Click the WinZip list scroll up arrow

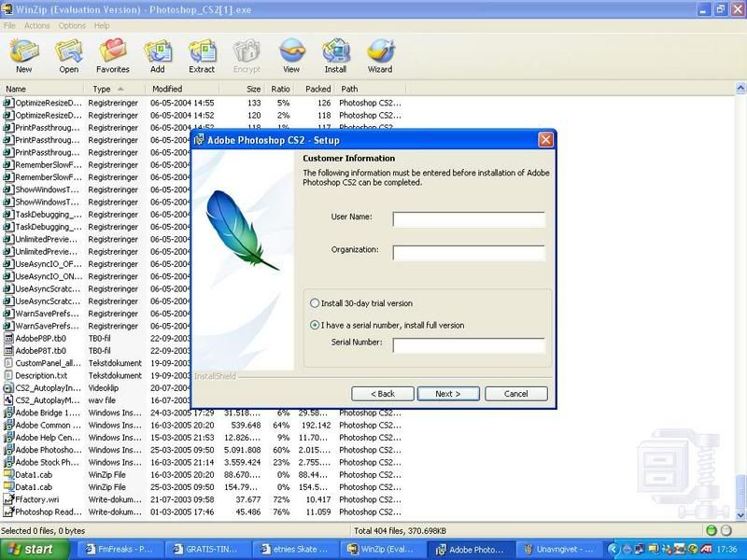tap(740, 88)
